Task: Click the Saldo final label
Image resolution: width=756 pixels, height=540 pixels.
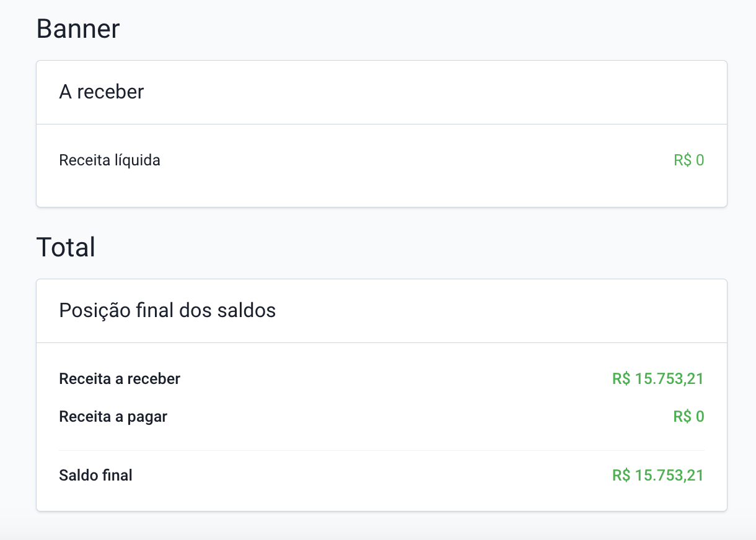Action: click(x=95, y=476)
